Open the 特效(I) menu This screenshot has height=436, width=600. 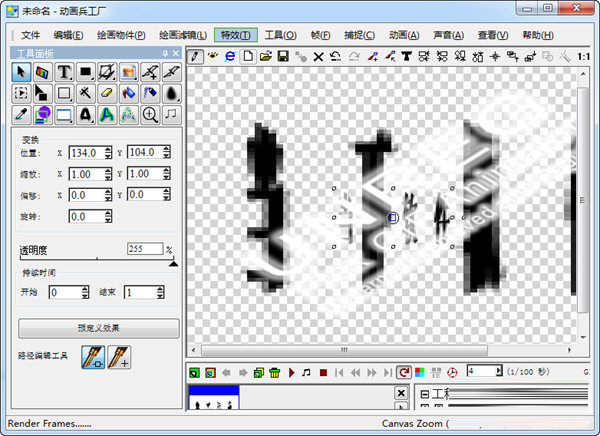(x=234, y=35)
